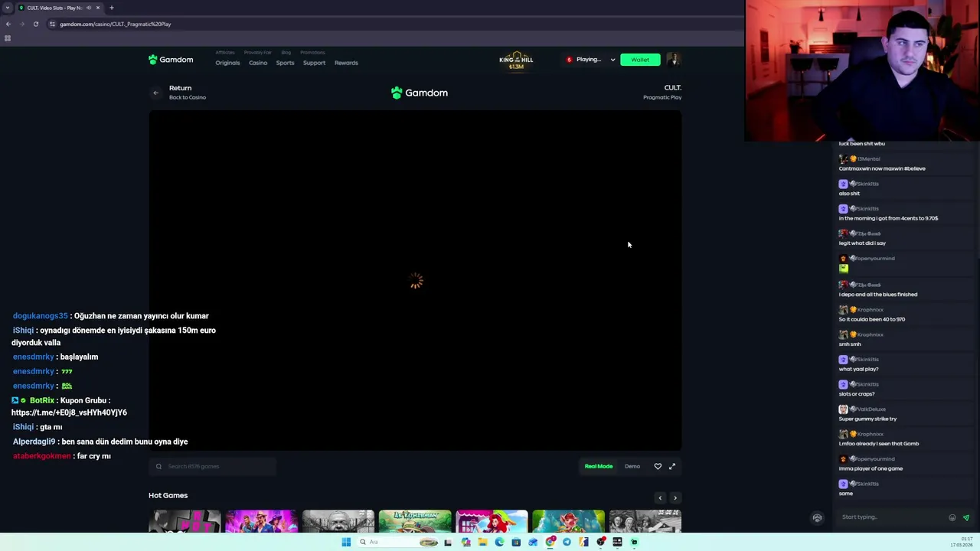Click the Gamdom logo in header

coord(171,60)
